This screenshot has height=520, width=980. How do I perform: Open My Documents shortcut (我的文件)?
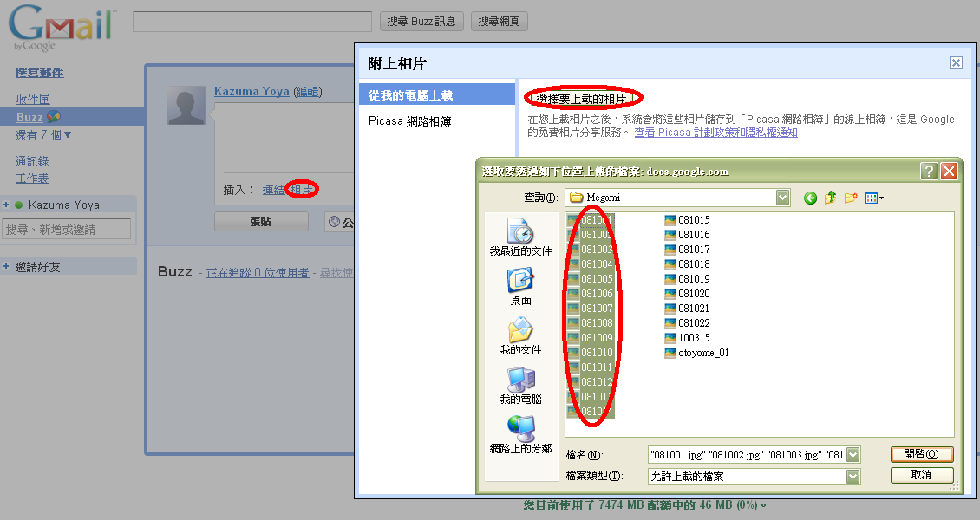(x=520, y=336)
